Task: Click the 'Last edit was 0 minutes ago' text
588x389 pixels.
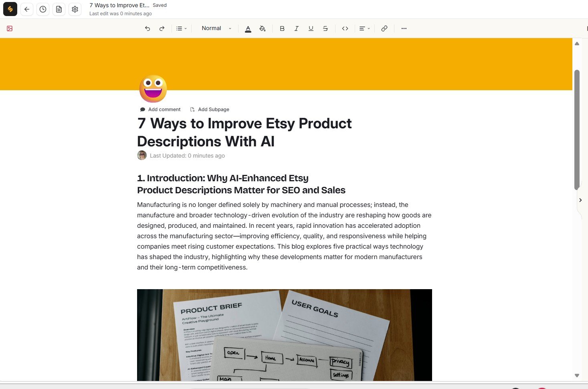Action: coord(121,14)
